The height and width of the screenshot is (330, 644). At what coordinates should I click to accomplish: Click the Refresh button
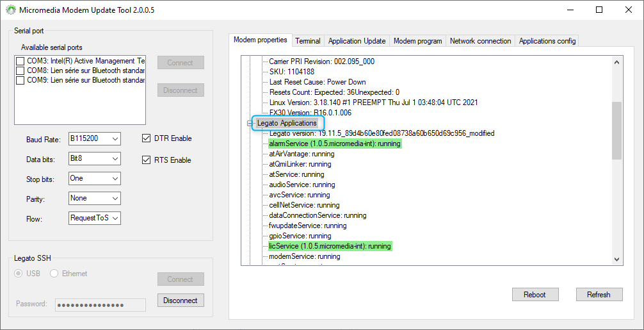tap(598, 295)
